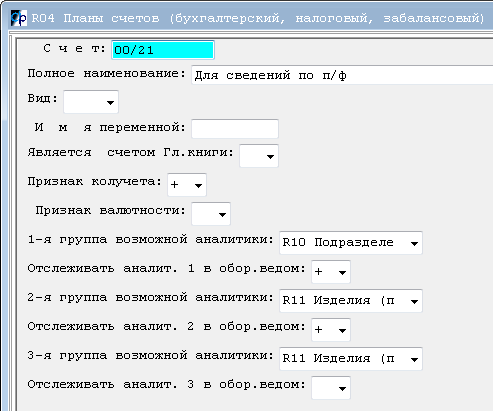This screenshot has width=493, height=411.
Task: Click the arrow of R10 Подразделе dropdown
Action: [414, 244]
